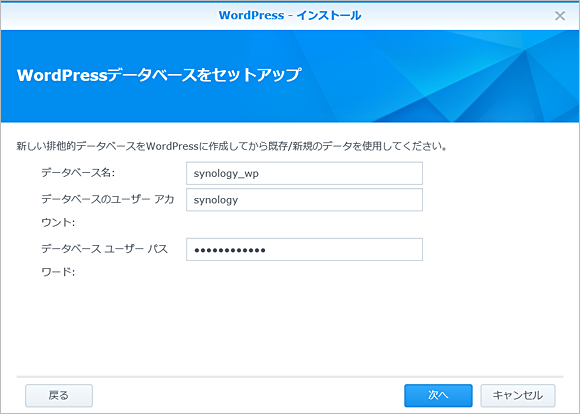Click the separator line above buttons

coord(290,377)
